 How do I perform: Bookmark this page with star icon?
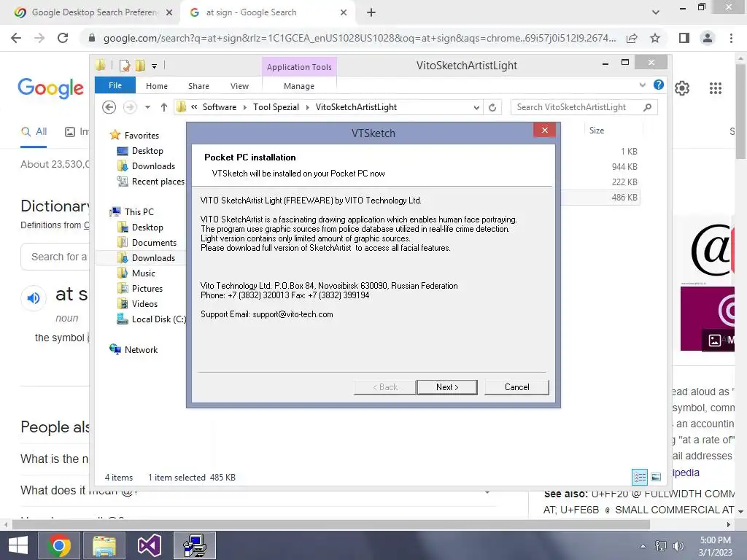click(x=655, y=38)
